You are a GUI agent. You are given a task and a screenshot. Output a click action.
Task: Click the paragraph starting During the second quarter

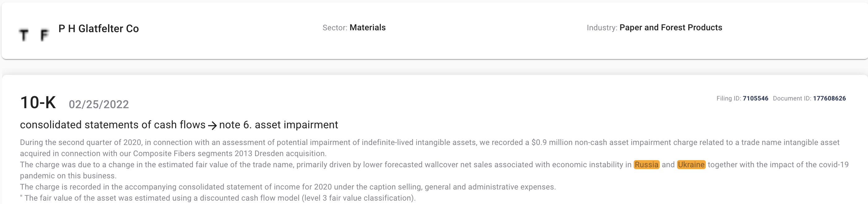pos(430,148)
